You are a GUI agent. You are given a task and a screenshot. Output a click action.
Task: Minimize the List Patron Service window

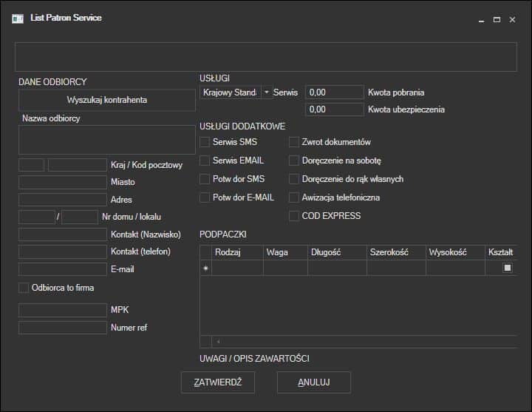click(x=481, y=20)
